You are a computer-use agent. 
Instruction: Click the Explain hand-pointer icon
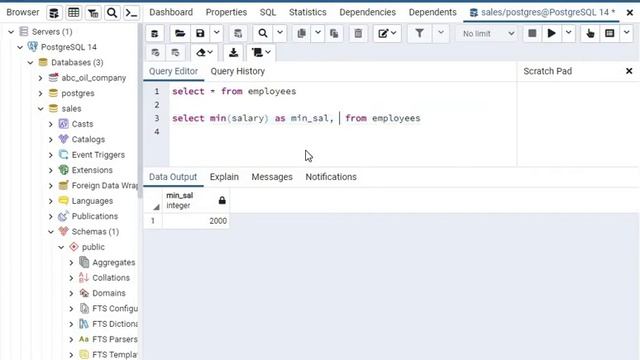tap(590, 33)
